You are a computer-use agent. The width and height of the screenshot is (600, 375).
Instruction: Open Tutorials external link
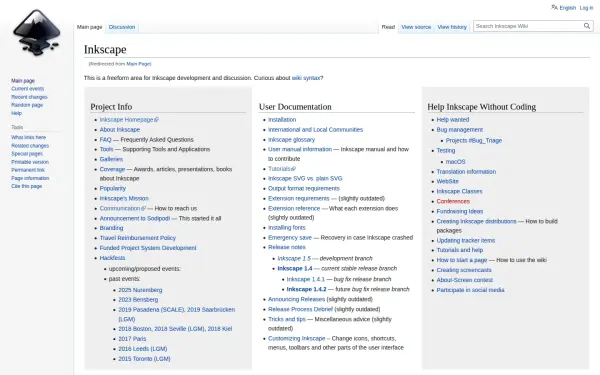[x=282, y=169]
